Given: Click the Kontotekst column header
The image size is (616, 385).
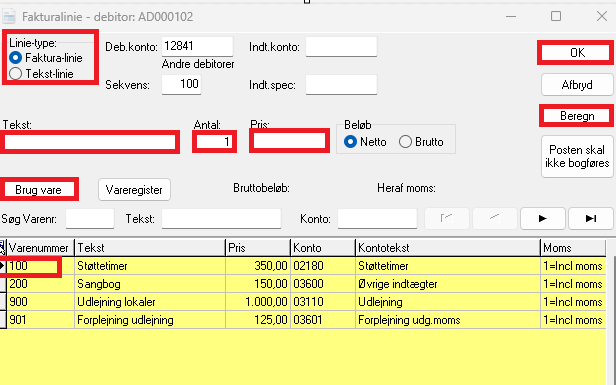Looking at the screenshot, I should click(448, 248).
